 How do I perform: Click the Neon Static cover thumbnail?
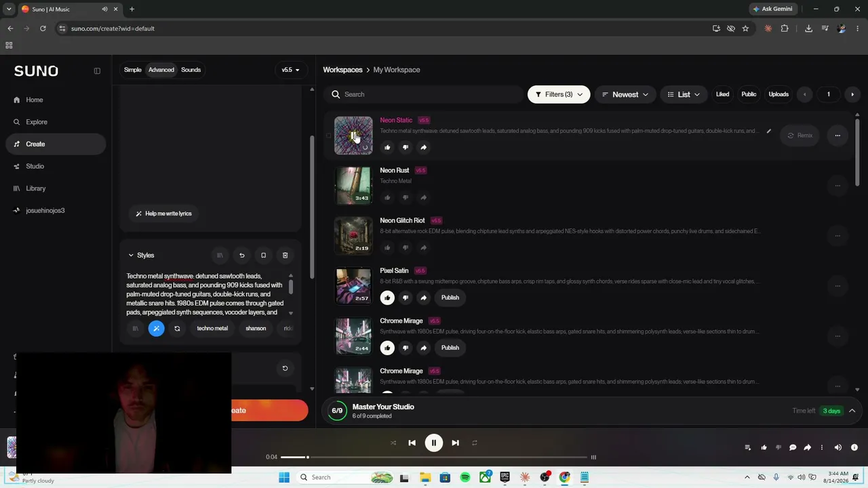pos(353,136)
